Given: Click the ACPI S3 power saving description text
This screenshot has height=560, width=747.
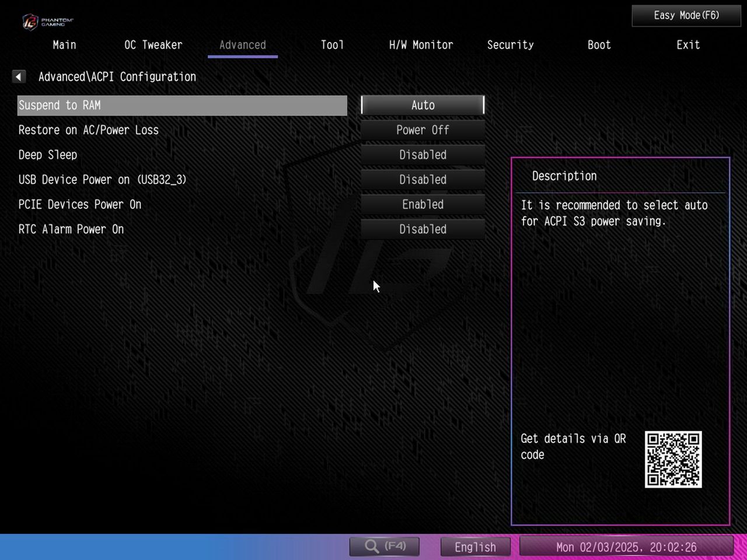Looking at the screenshot, I should 614,213.
